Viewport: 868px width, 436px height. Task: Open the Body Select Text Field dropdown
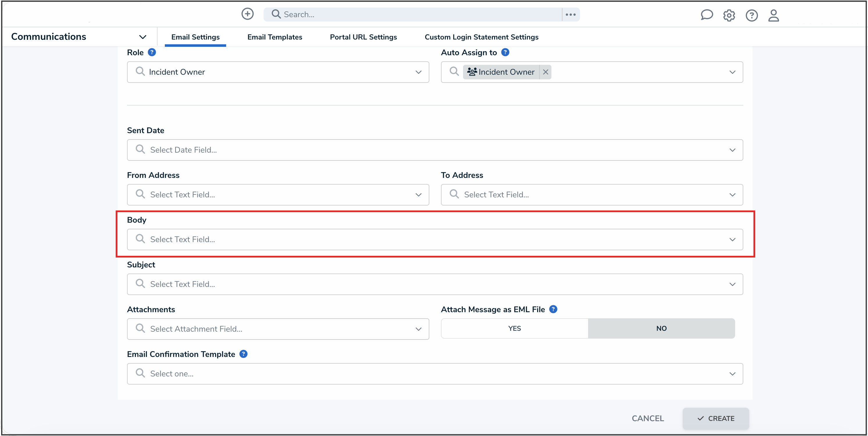733,240
